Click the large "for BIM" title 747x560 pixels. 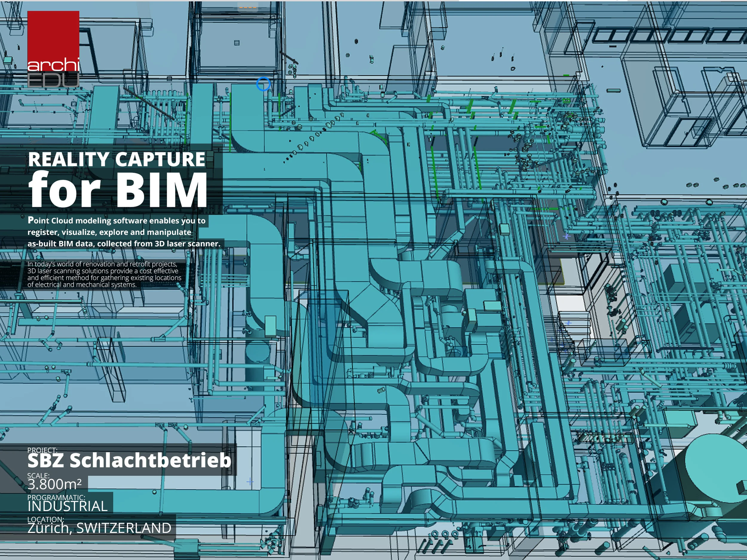point(117,189)
